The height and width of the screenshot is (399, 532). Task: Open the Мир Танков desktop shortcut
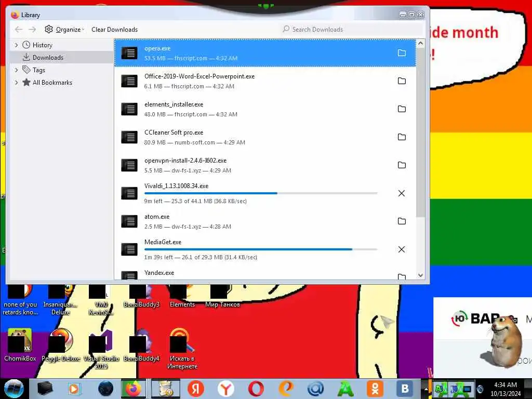click(222, 296)
